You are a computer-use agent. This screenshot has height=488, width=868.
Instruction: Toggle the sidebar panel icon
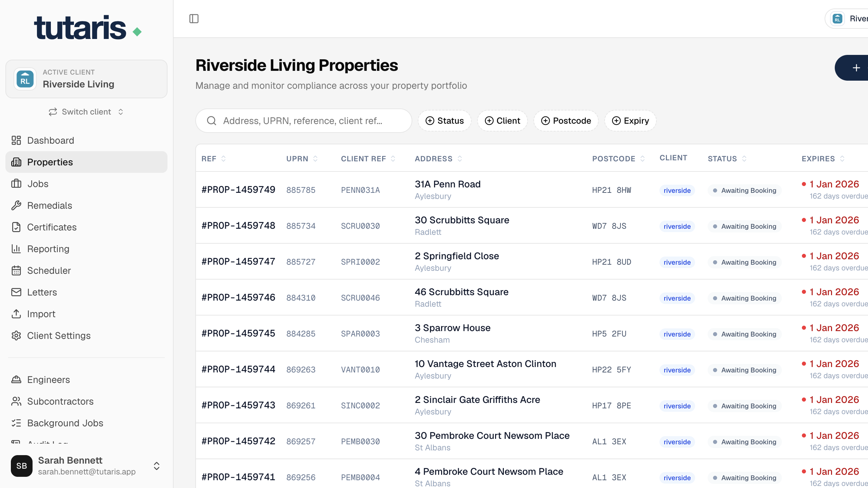point(194,19)
